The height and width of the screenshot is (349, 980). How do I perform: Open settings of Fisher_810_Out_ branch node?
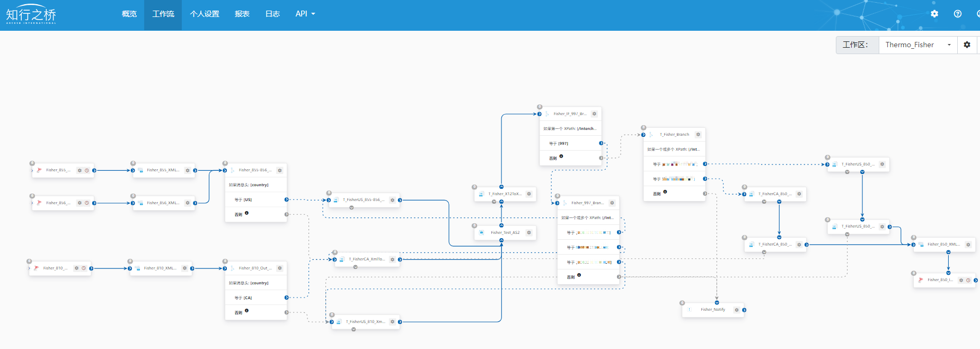pyautogui.click(x=280, y=268)
